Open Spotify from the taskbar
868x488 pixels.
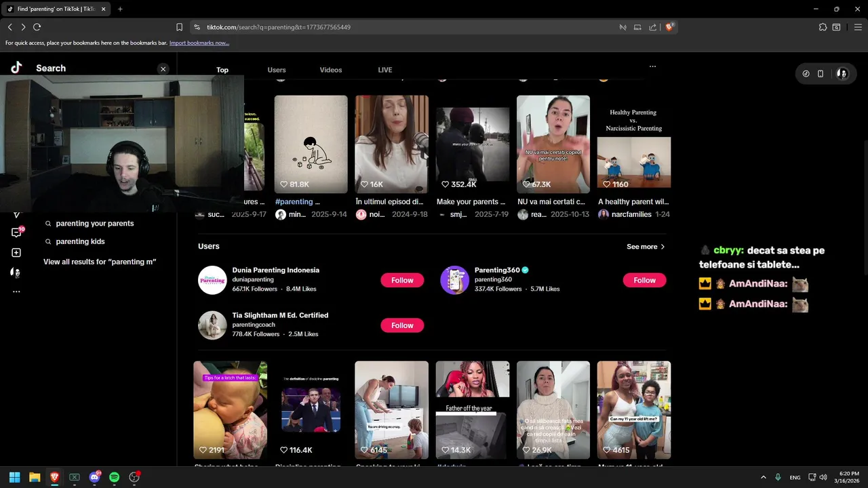[114, 477]
